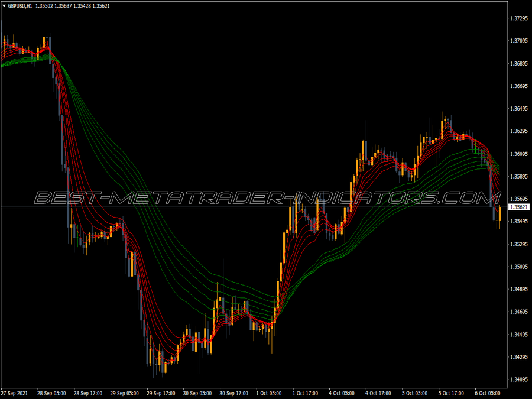Image resolution: width=532 pixels, height=399 pixels.
Task: Click the 4 Oct 05:00 time label
Action: [x=342, y=393]
